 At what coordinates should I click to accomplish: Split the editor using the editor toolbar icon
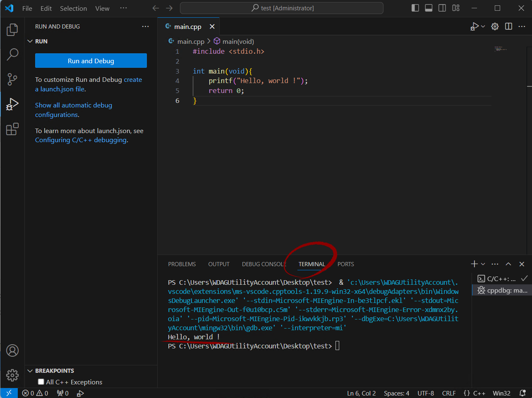coord(508,26)
